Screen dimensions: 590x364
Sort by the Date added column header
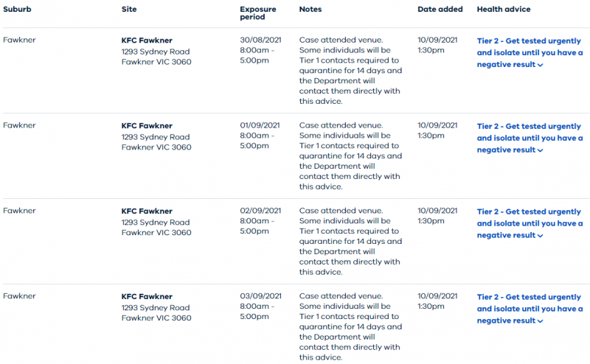440,10
